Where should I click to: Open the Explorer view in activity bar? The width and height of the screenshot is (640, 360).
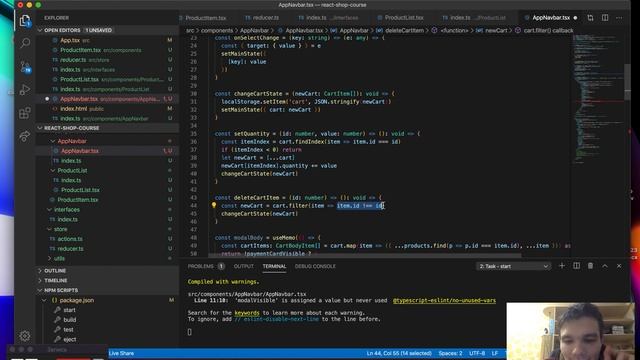(25, 20)
